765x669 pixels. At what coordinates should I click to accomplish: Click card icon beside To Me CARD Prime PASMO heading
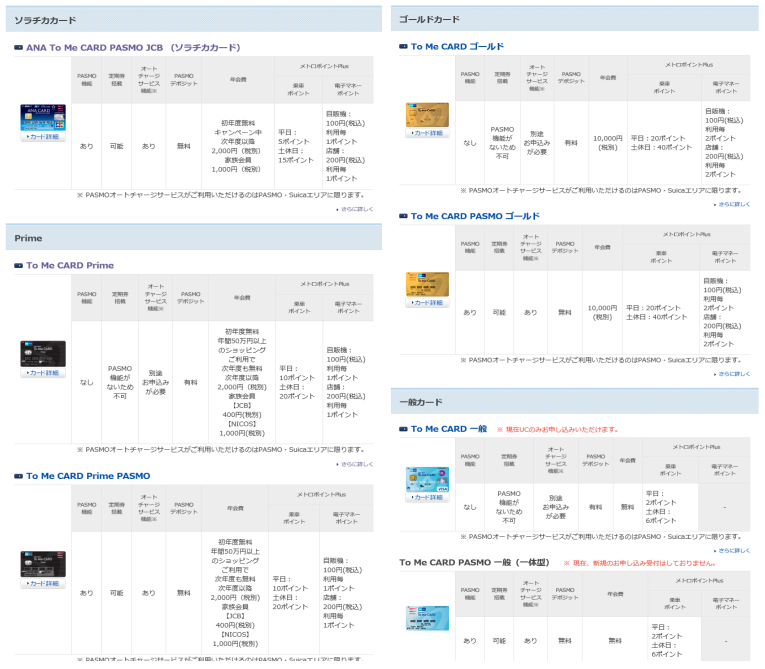coord(19,476)
